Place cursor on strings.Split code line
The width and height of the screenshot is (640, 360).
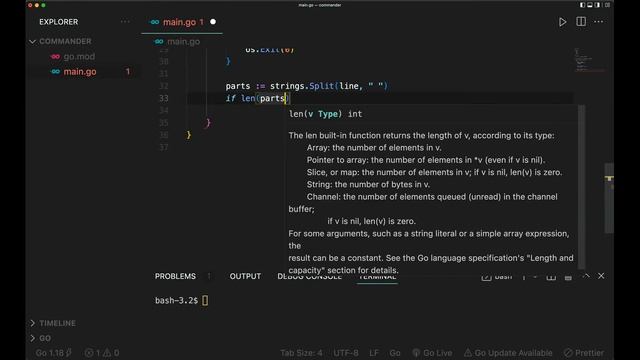(x=306, y=86)
